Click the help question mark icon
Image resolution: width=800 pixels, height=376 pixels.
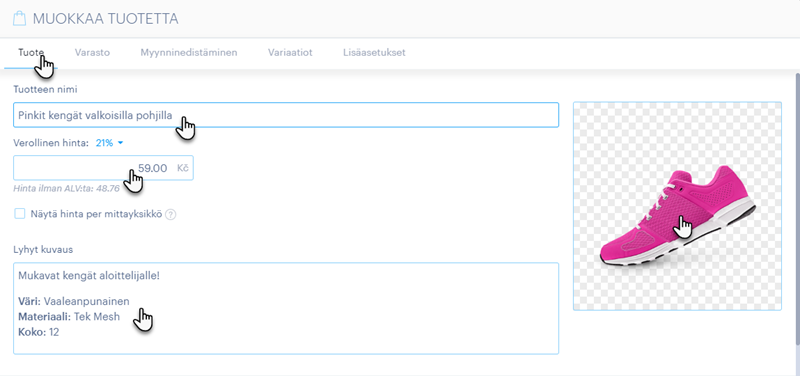point(171,214)
